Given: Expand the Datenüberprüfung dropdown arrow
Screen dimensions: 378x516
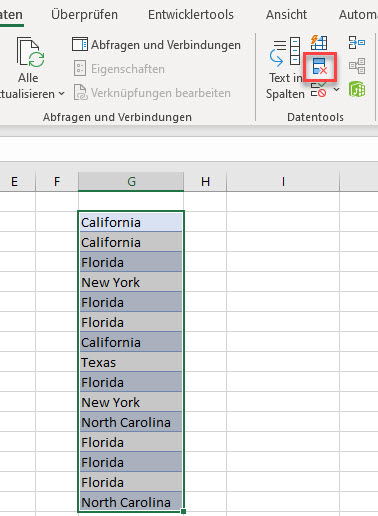Looking at the screenshot, I should [x=336, y=90].
